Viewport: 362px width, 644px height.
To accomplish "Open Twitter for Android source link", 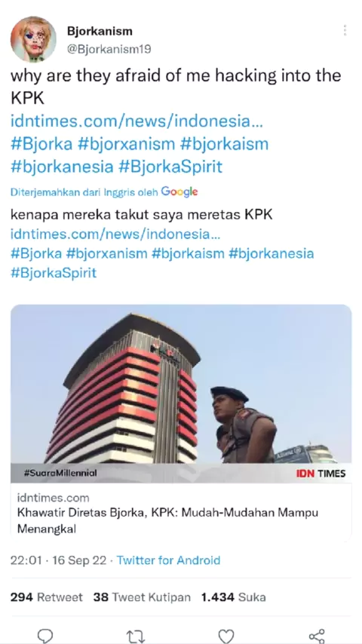I will pos(168,560).
